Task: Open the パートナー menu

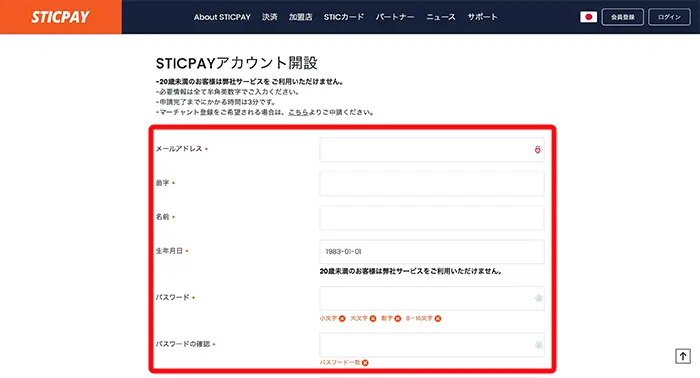Action: [x=395, y=17]
